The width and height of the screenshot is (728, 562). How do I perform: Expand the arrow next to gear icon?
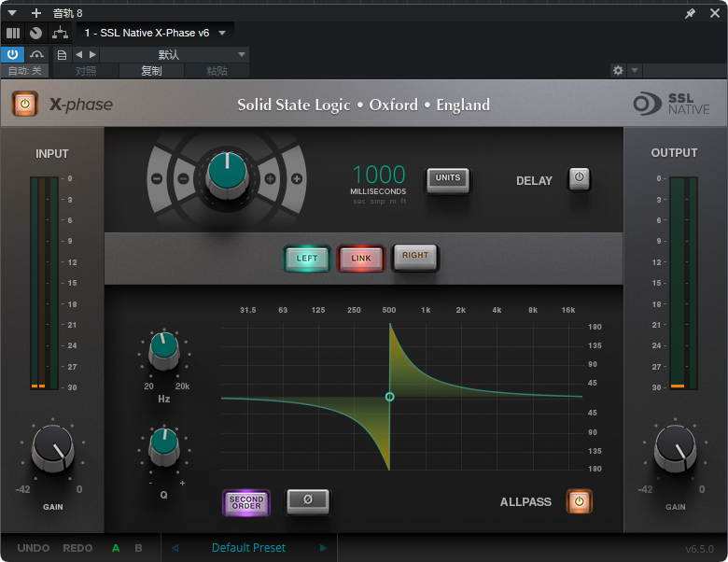click(x=635, y=71)
